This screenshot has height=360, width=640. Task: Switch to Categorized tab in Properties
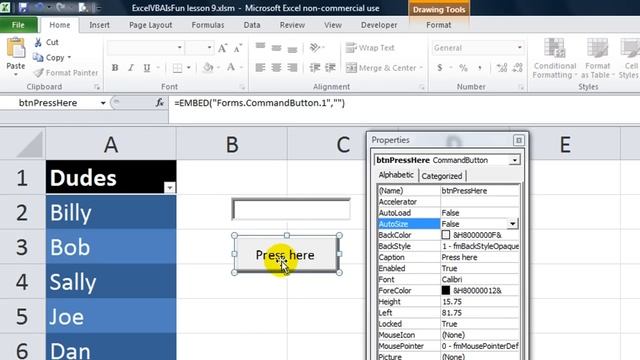point(442,176)
